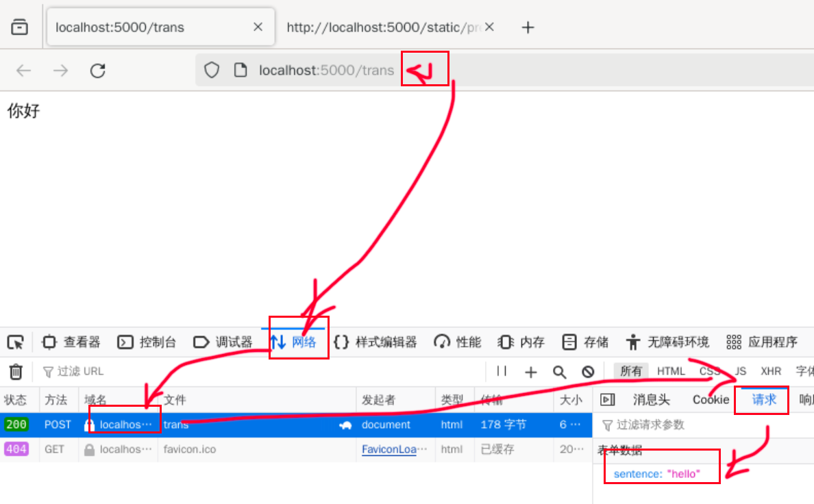This screenshot has height=504, width=814.
Task: Toggle the HTML request type filter
Action: point(671,371)
